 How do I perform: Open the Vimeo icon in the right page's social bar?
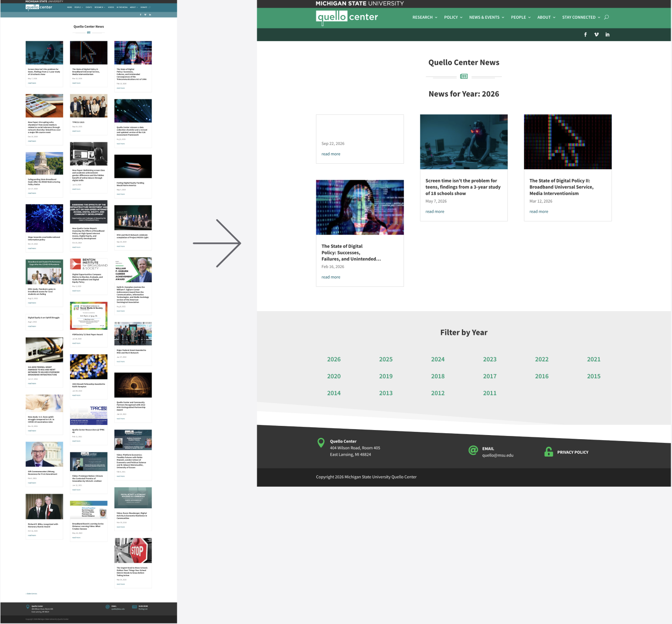coord(596,35)
